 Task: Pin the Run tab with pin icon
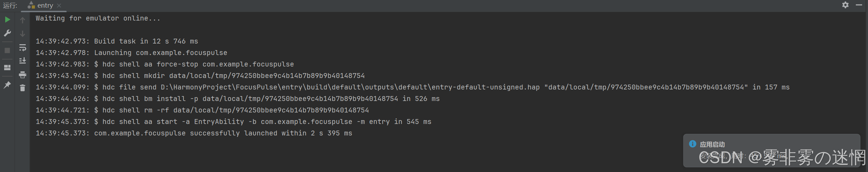[7, 85]
